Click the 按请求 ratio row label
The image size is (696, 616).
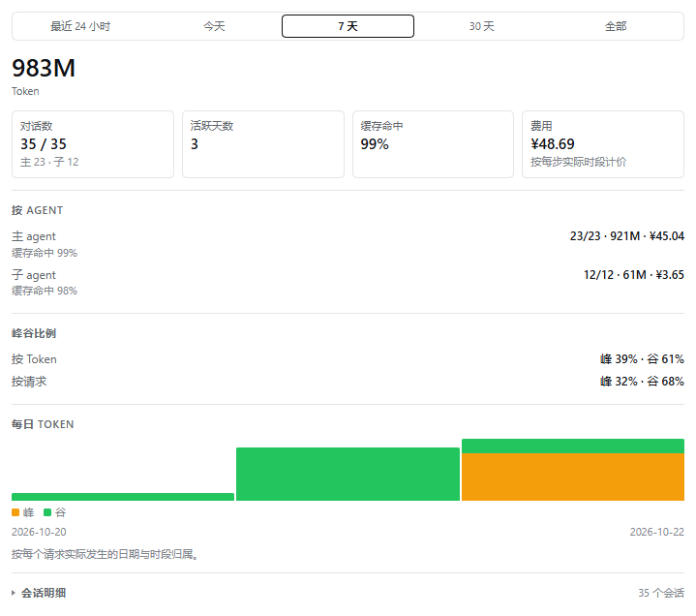click(29, 382)
